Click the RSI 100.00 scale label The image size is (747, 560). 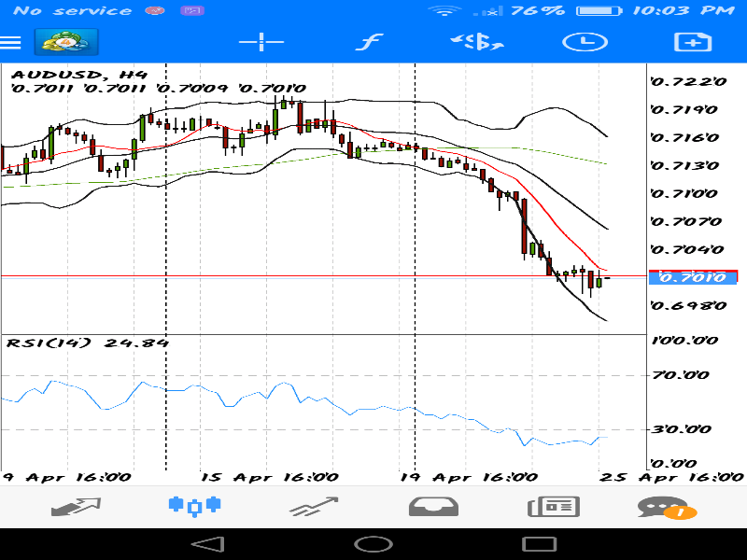(685, 341)
